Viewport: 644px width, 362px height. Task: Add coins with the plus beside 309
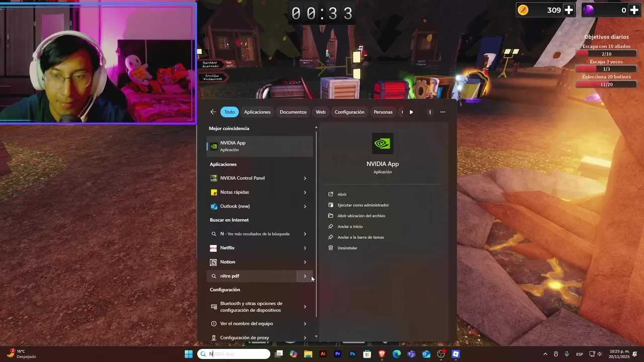pyautogui.click(x=569, y=10)
